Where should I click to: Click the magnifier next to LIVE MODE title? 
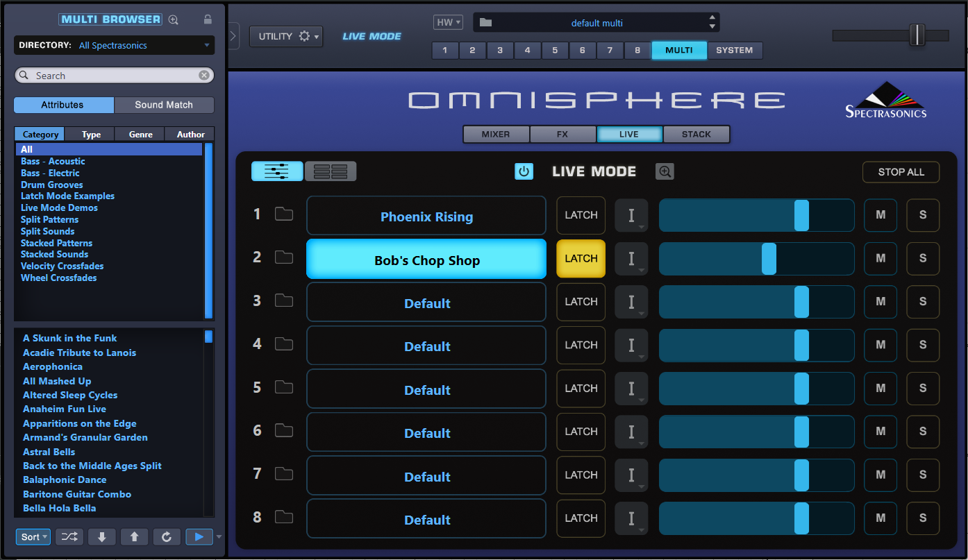pyautogui.click(x=665, y=171)
